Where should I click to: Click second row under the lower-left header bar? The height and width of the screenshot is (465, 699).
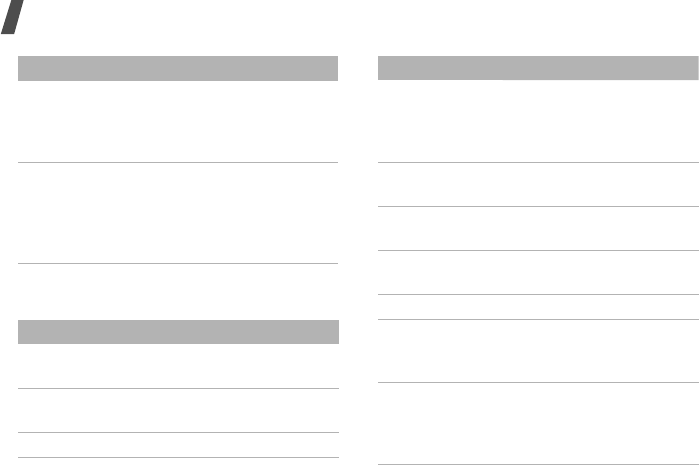pyautogui.click(x=178, y=410)
